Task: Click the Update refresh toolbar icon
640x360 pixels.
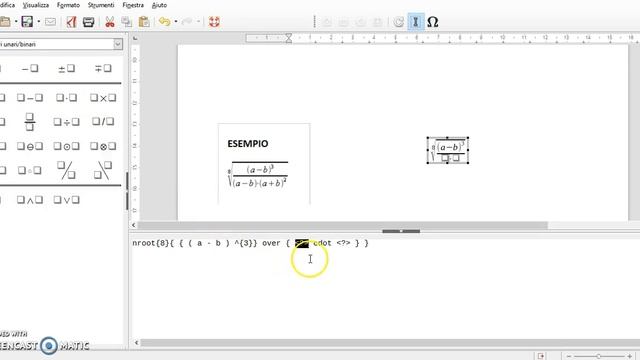Action: 398,22
